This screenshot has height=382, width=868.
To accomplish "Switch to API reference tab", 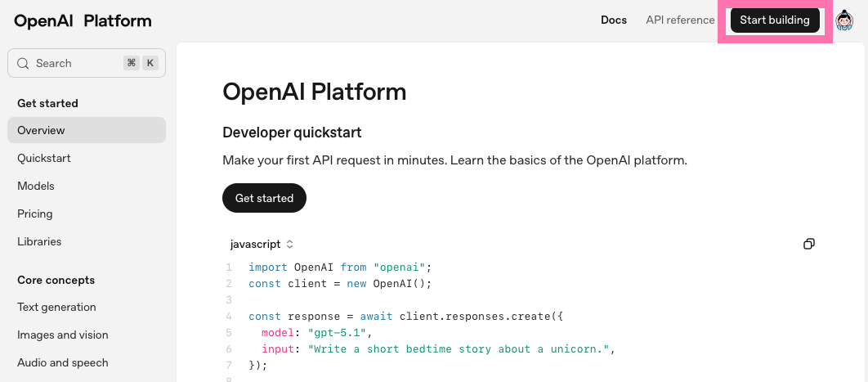I will click(680, 20).
